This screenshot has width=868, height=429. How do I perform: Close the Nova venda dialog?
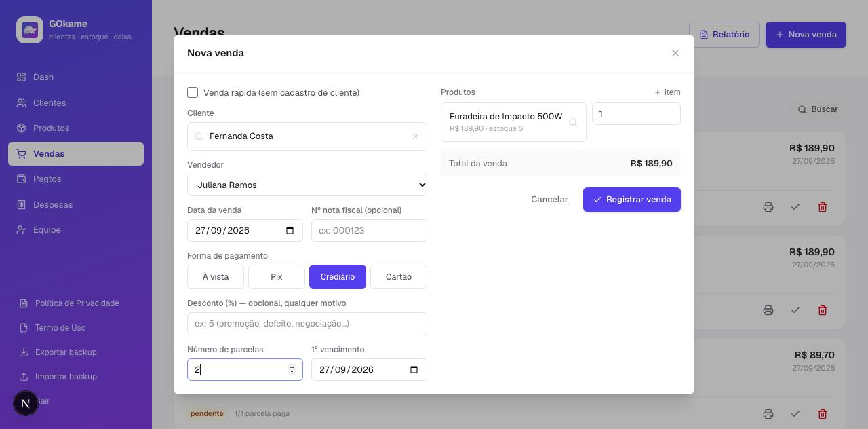675,53
